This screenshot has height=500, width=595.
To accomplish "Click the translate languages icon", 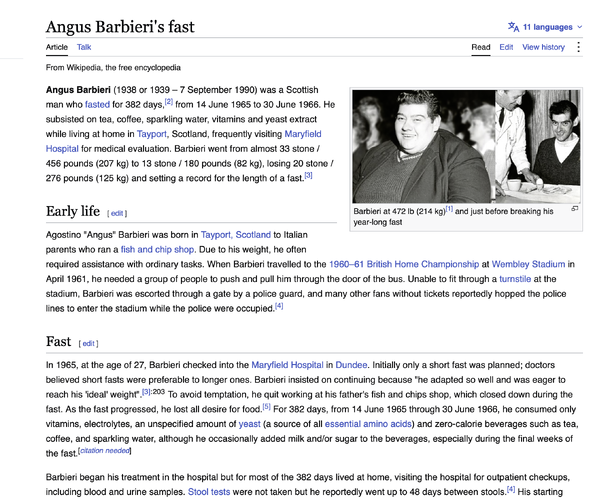I will pyautogui.click(x=513, y=27).
